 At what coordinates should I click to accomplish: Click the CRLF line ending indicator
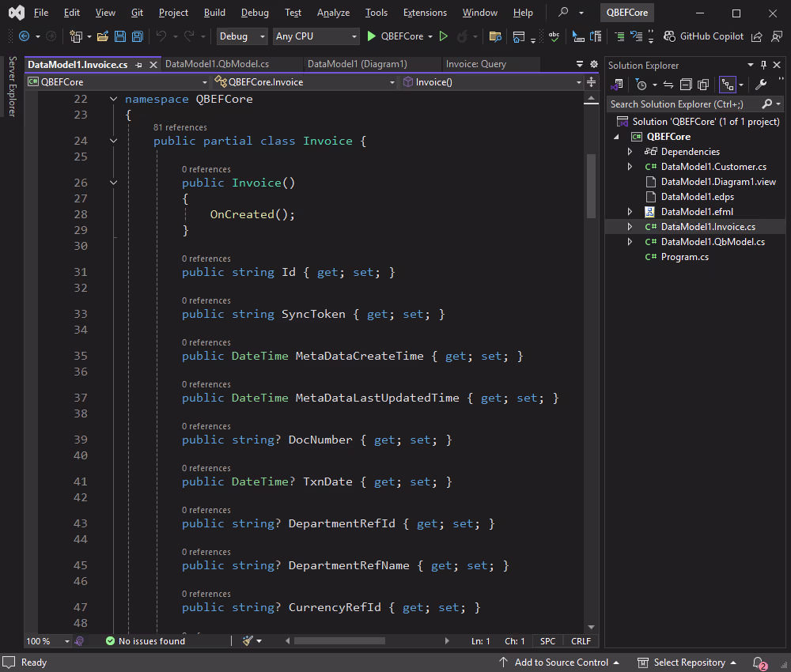(x=581, y=640)
